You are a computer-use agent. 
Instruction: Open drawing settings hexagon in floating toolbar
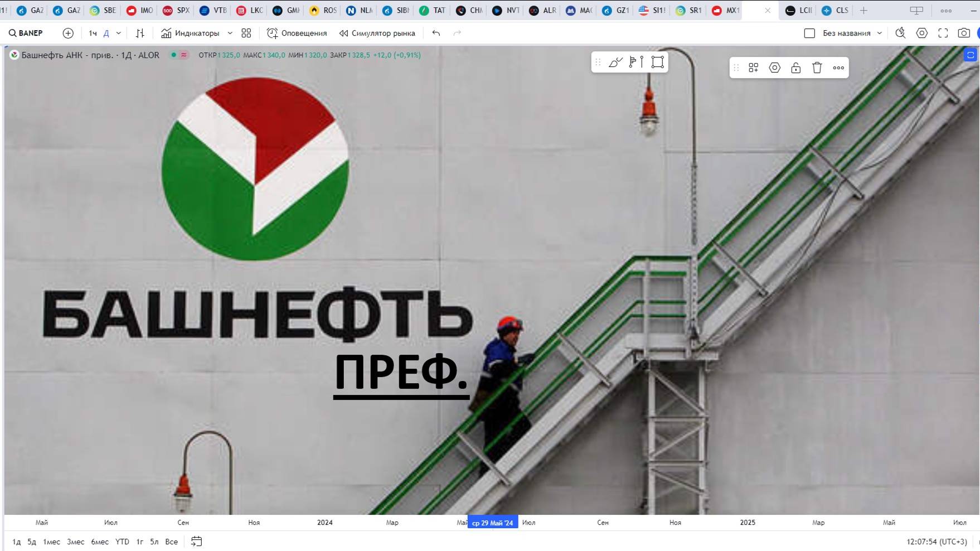click(x=774, y=67)
